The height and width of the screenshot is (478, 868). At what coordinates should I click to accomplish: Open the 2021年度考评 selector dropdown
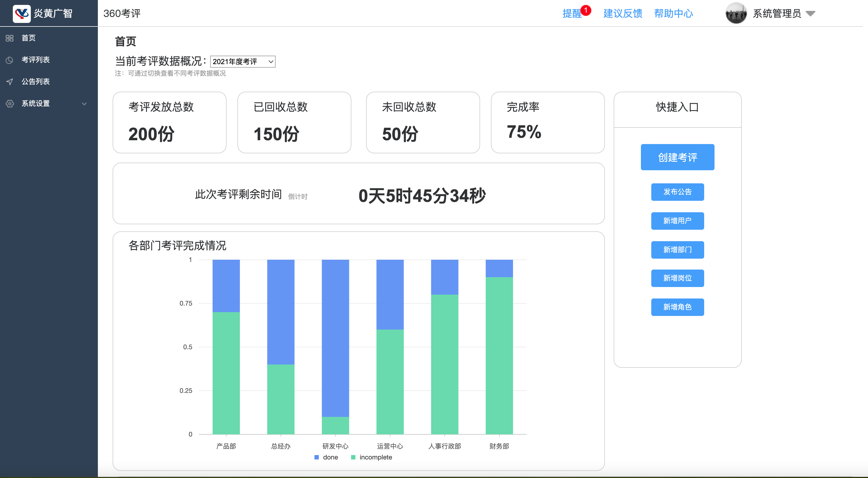click(243, 61)
